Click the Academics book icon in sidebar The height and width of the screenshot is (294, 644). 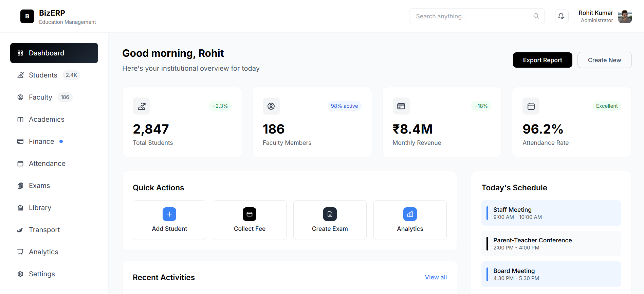pos(20,119)
